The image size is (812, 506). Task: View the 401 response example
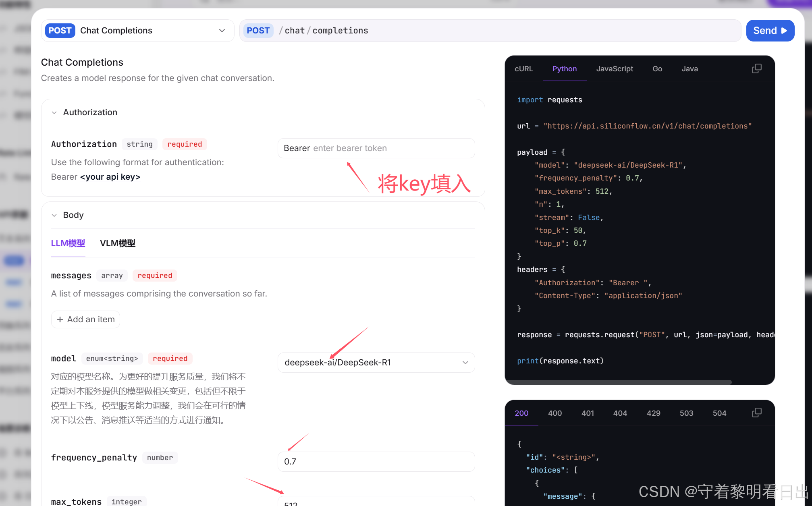coord(587,413)
